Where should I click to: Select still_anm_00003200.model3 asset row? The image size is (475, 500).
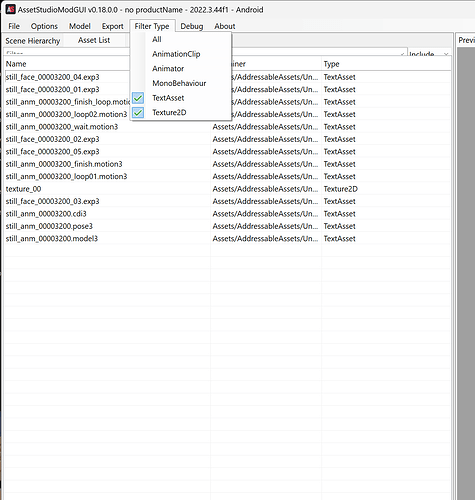point(227,239)
